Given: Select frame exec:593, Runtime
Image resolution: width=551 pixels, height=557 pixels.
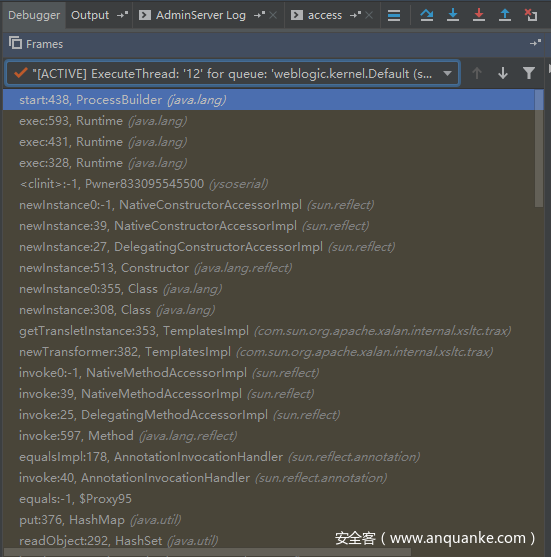Looking at the screenshot, I should 268,121.
